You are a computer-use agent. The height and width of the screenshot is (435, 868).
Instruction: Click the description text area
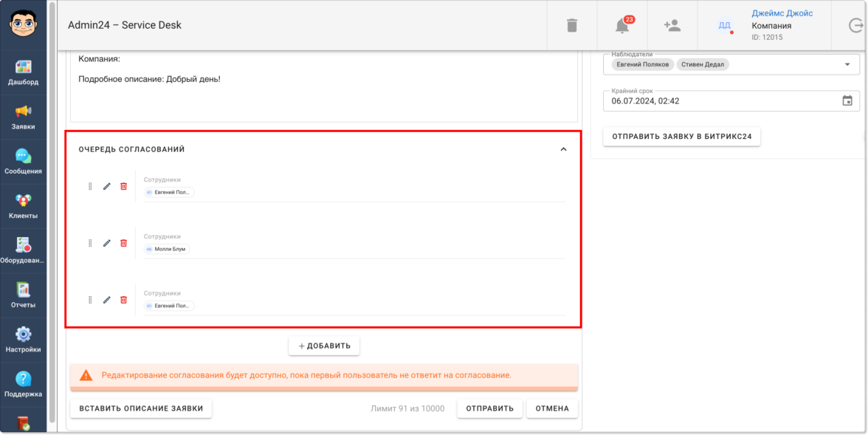(x=324, y=86)
